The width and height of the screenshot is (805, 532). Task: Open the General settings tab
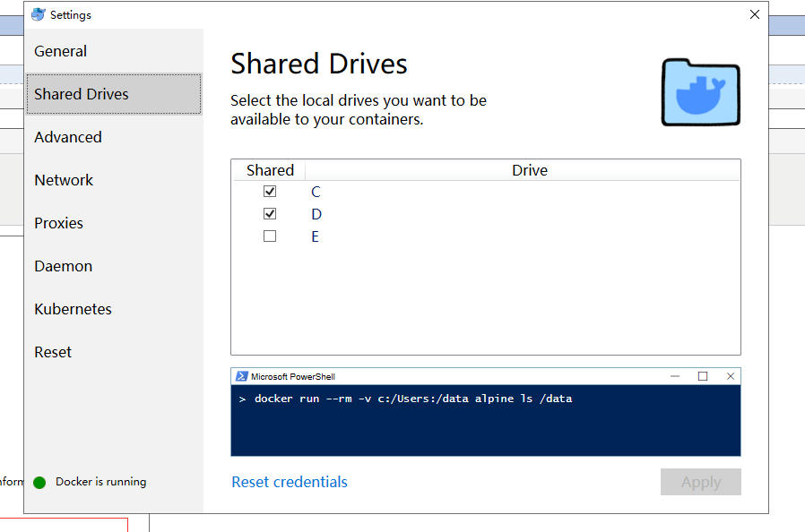pos(61,51)
